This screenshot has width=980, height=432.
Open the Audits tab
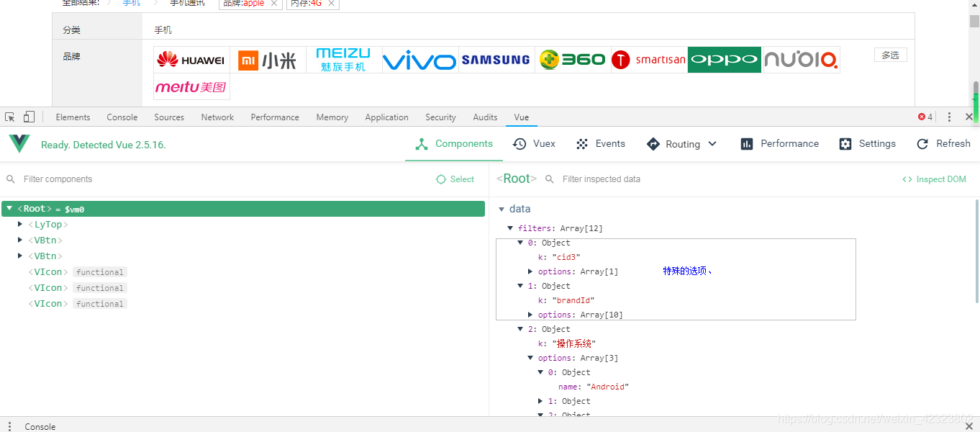pos(485,117)
